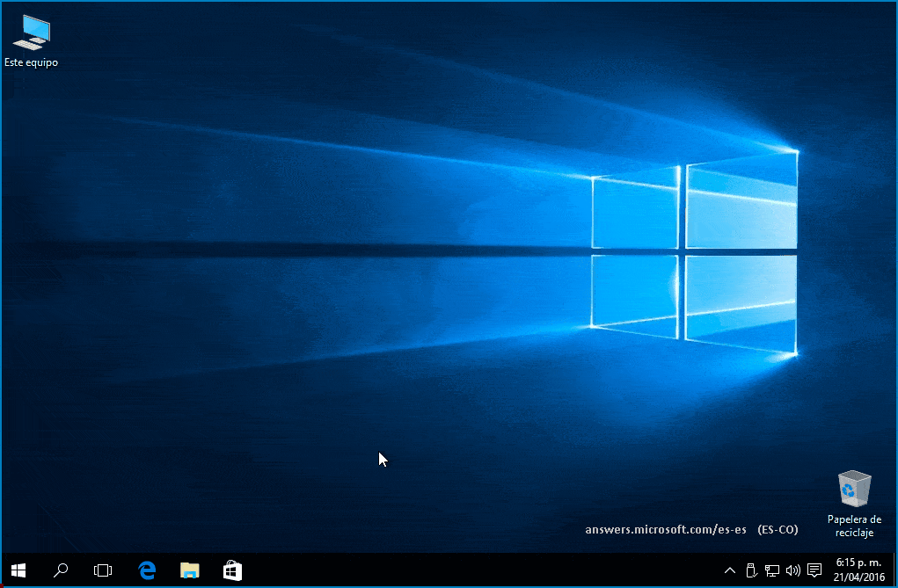Click the 21/04/2016 date in the tray
The width and height of the screenshot is (898, 588).
point(858,577)
